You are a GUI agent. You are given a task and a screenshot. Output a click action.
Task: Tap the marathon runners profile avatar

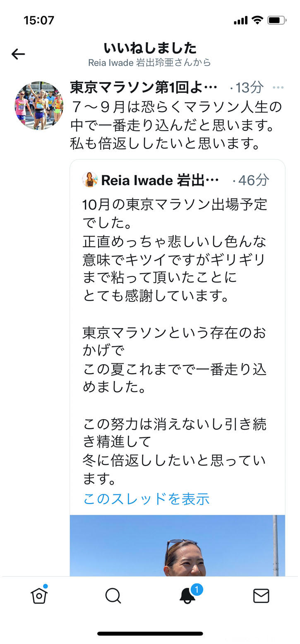39,105
